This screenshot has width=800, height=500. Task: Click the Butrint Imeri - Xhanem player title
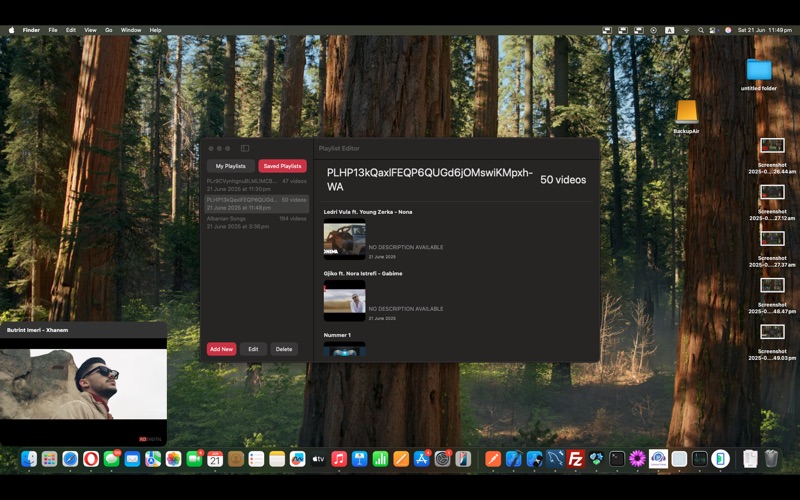pos(37,330)
